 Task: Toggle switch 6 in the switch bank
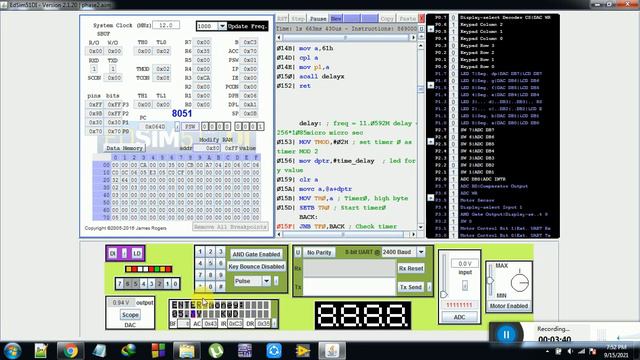click(127, 283)
